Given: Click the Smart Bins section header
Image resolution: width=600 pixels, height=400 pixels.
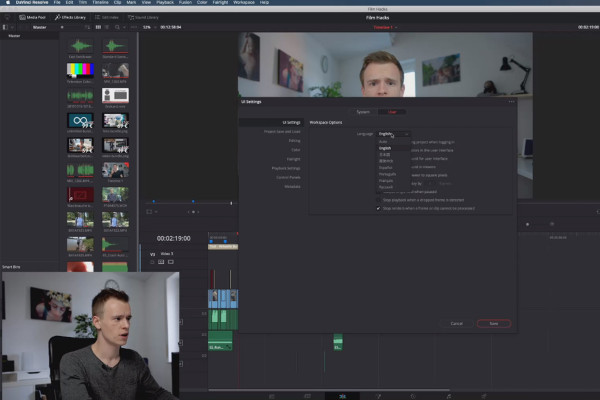Looking at the screenshot, I should [11, 267].
